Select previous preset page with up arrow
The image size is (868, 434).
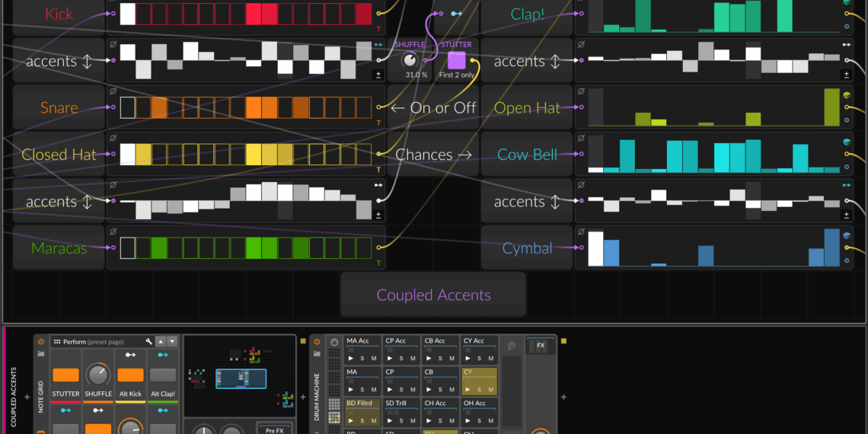[160, 342]
